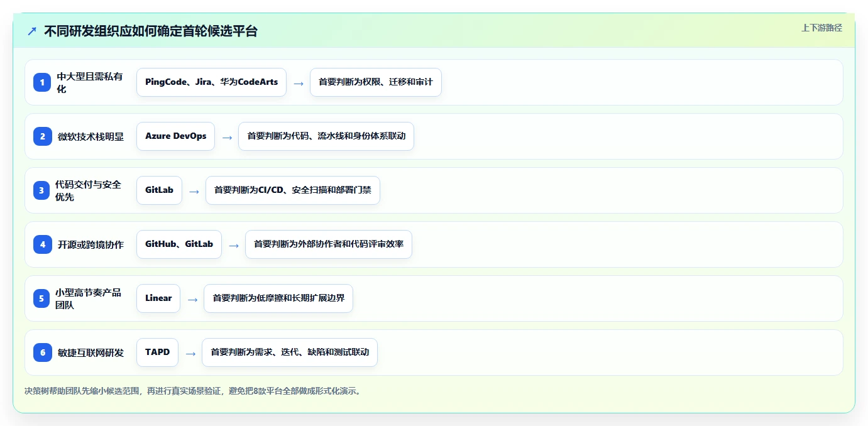Click the number 5 badge
Viewport: 868px width, 426px height.
coord(42,298)
